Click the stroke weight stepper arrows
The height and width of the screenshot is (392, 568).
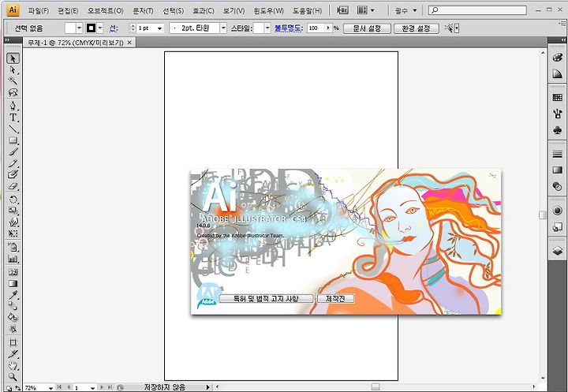tap(133, 28)
